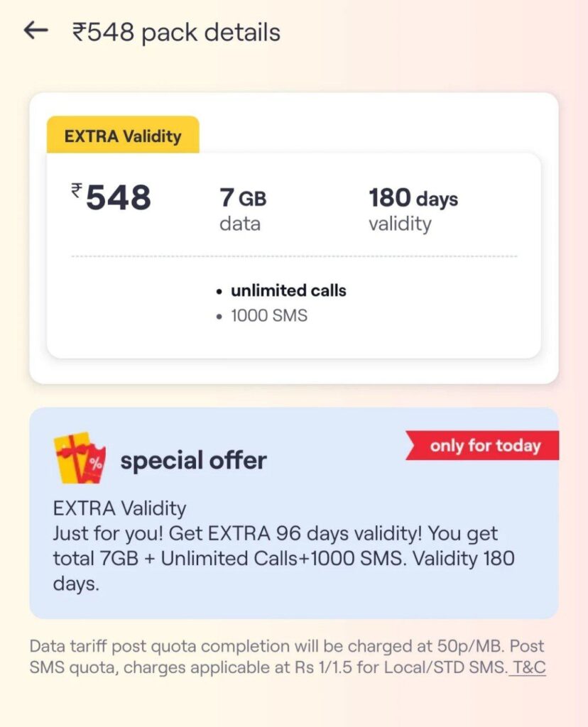Tap the 'data' label under 7 GB
Screen dimensions: 588x727
240,224
